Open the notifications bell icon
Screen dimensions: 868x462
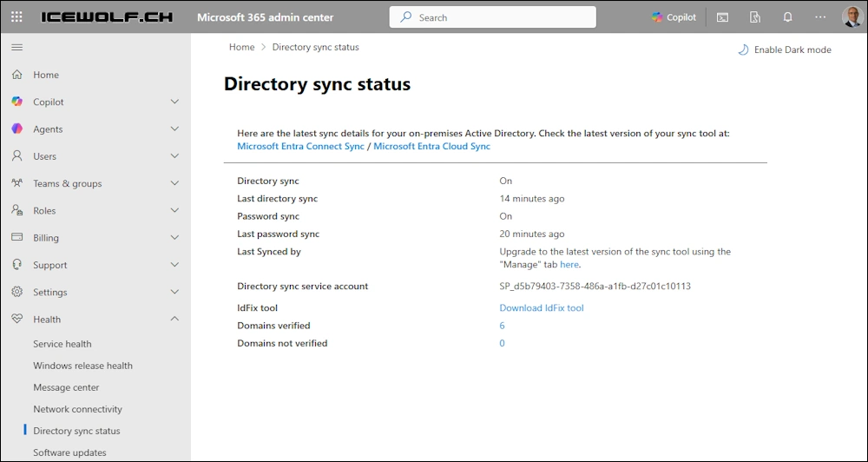787,17
